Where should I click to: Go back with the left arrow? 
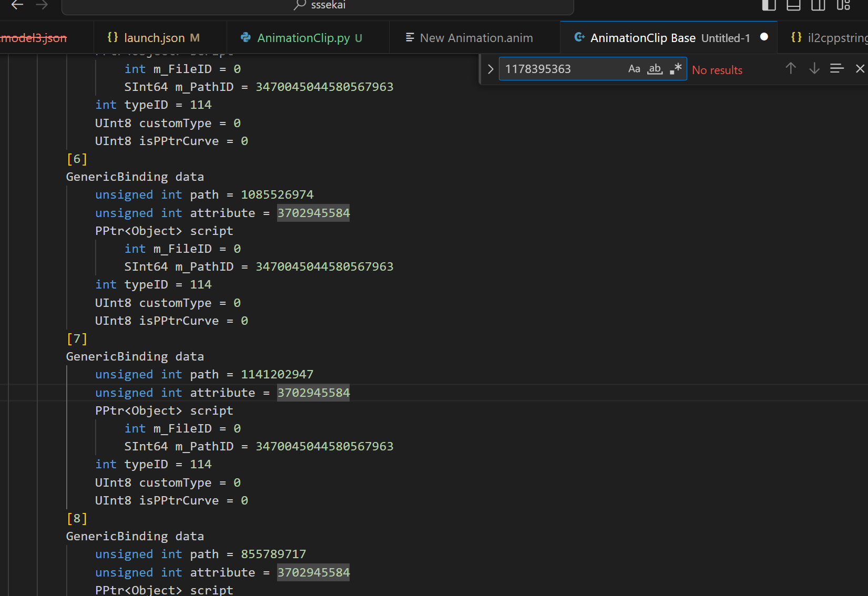(17, 5)
